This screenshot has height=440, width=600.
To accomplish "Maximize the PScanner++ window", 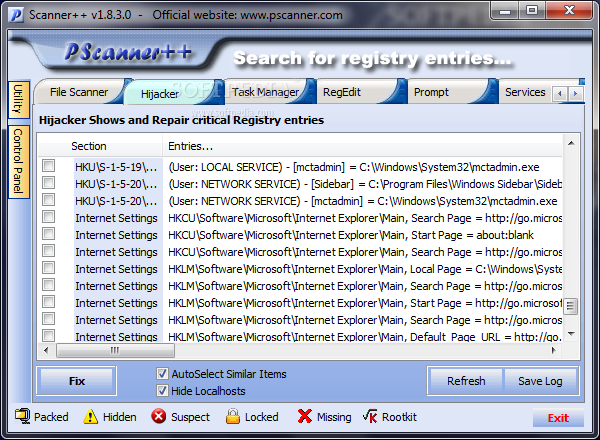I will [532, 11].
